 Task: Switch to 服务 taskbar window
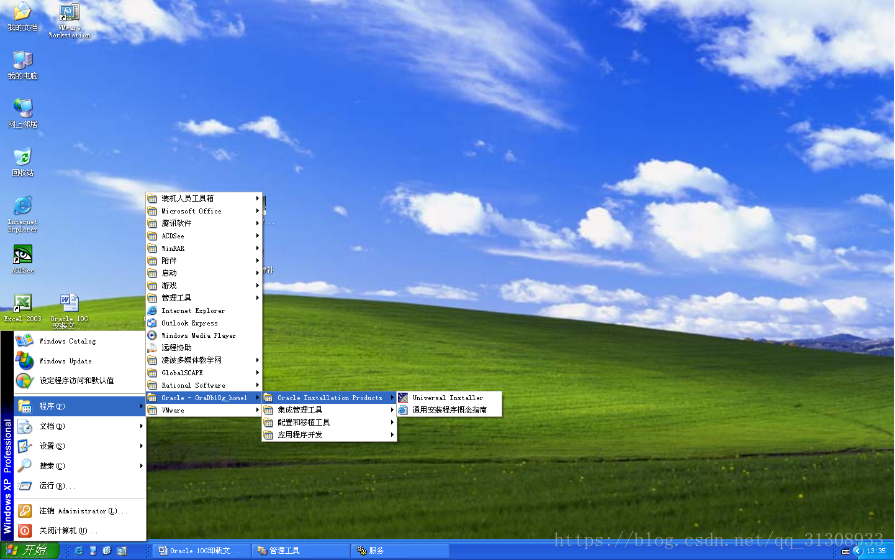(x=400, y=551)
